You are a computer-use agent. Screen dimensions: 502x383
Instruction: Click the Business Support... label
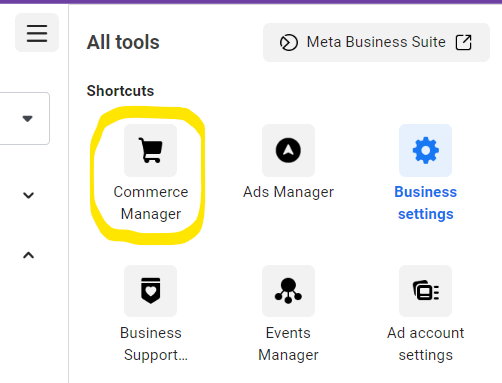click(x=152, y=344)
